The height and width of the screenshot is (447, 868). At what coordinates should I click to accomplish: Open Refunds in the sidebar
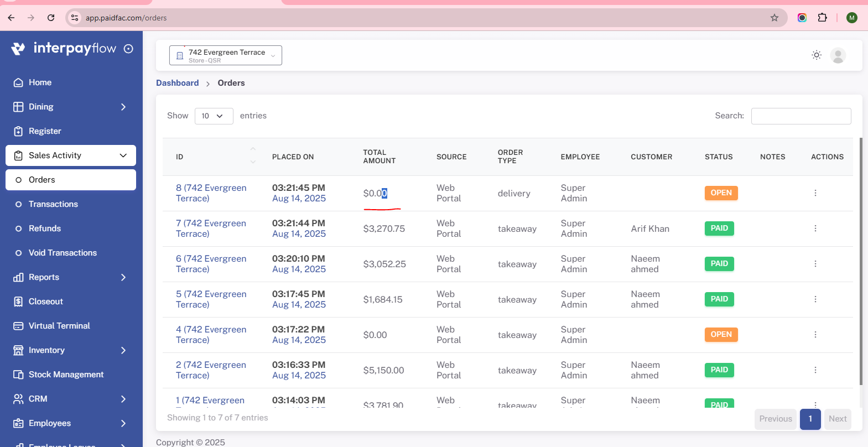pyautogui.click(x=71, y=228)
